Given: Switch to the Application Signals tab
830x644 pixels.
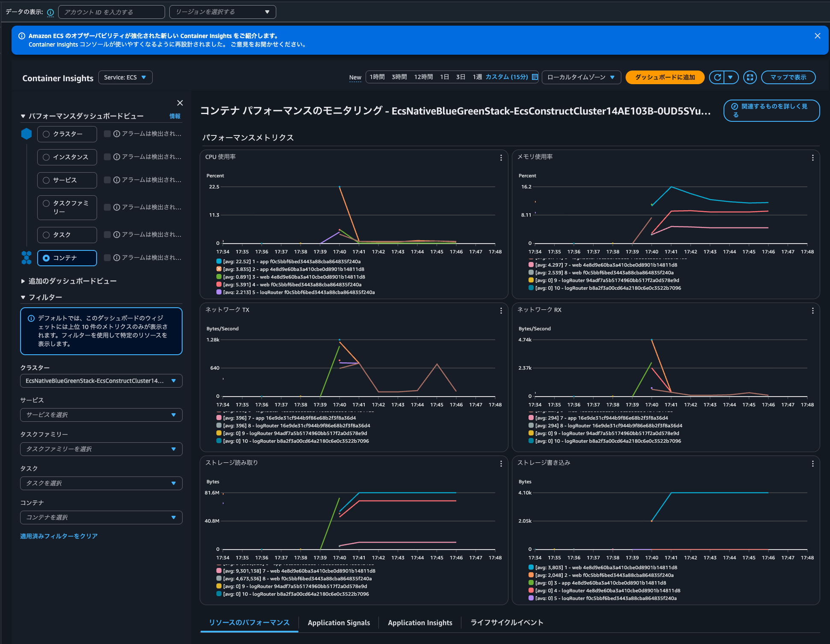Looking at the screenshot, I should [339, 623].
